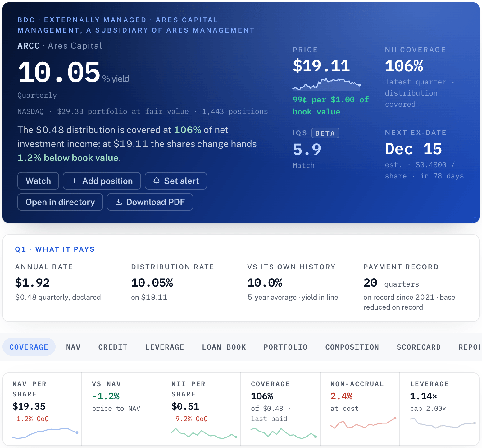Click the NII coverage 106% value
This screenshot has height=448, width=482.
tap(404, 66)
